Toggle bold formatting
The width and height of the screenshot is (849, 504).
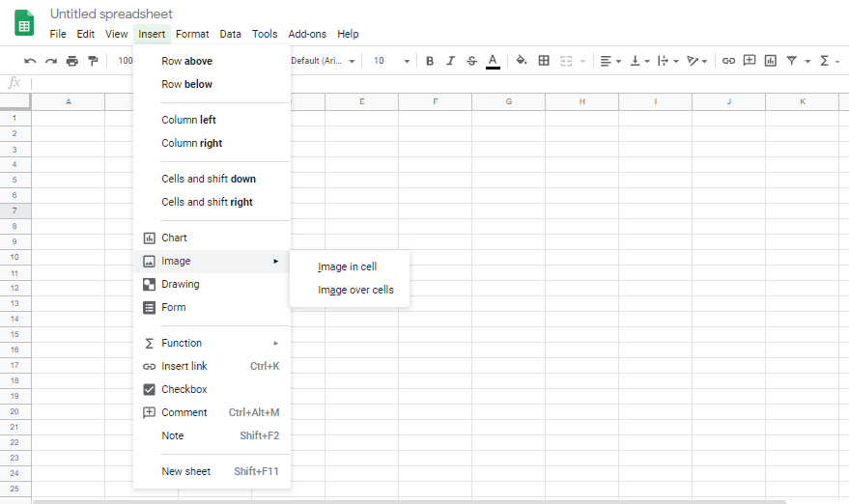[x=430, y=61]
